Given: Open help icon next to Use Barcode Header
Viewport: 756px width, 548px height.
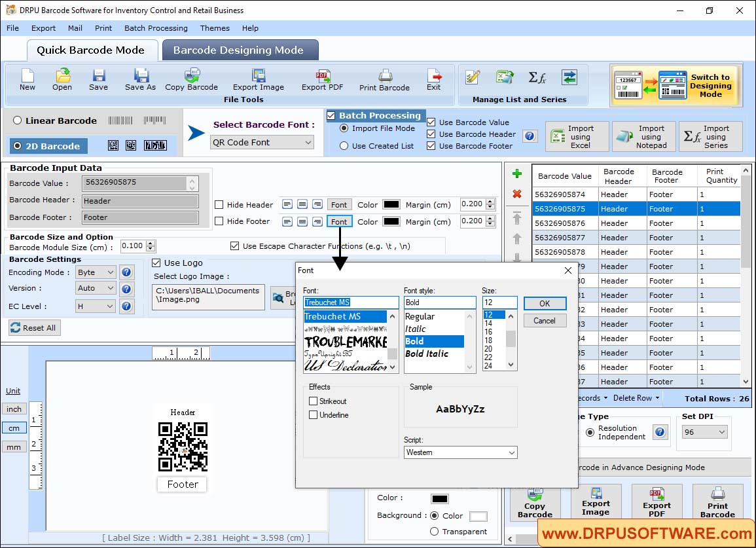Looking at the screenshot, I should point(530,136).
